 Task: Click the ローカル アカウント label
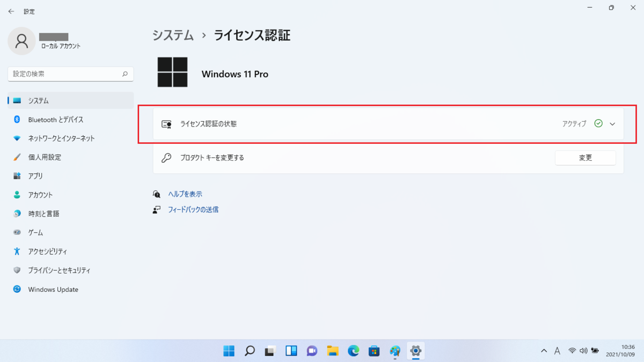pos(61,46)
